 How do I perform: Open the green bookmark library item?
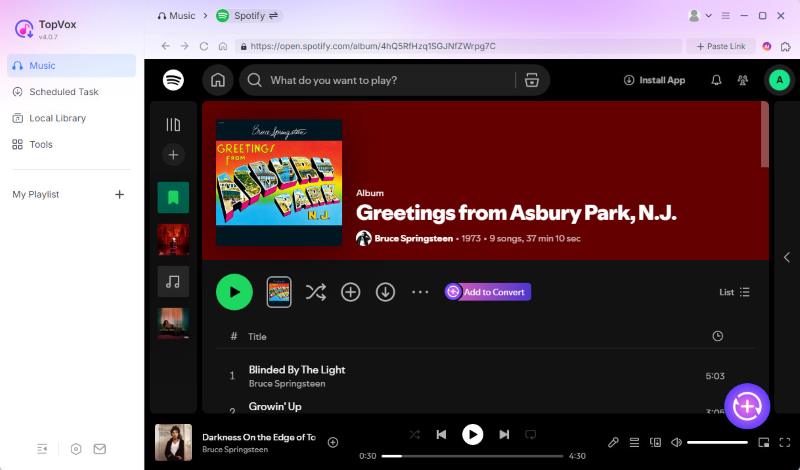(173, 197)
